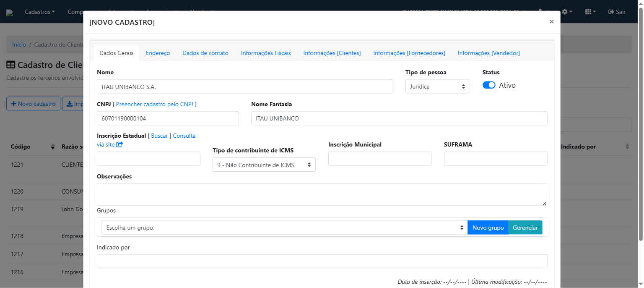
Task: Click the Buscar link for Inscrição Estadual
Action: [x=159, y=136]
